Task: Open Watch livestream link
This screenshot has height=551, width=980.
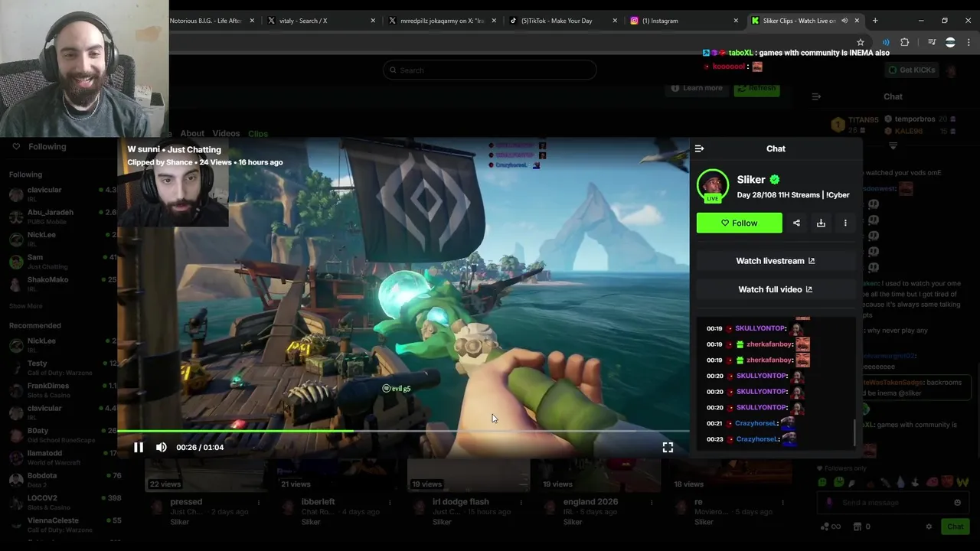Action: coord(776,261)
